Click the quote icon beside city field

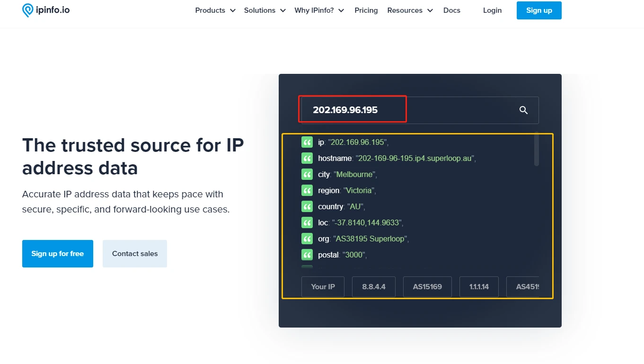pos(307,174)
